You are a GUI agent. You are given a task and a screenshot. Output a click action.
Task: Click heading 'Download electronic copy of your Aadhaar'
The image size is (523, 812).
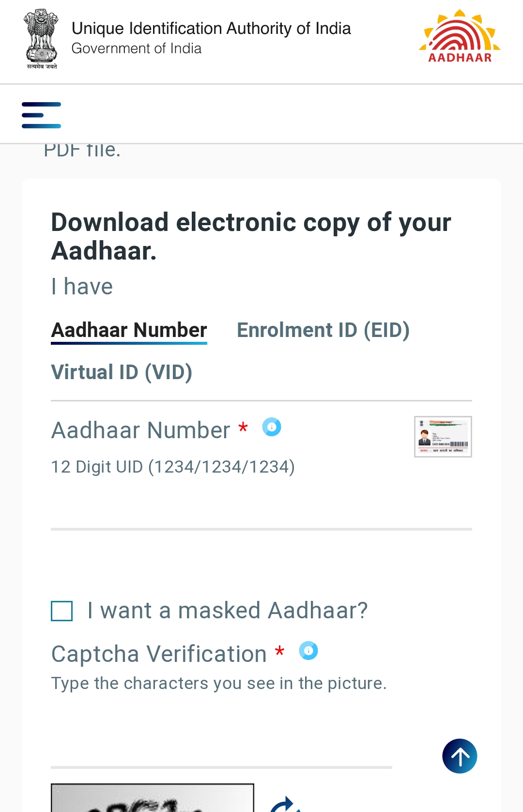[250, 236]
